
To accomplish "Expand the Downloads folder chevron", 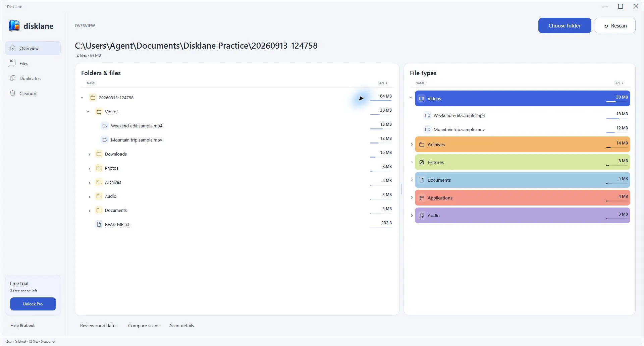I will [89, 155].
